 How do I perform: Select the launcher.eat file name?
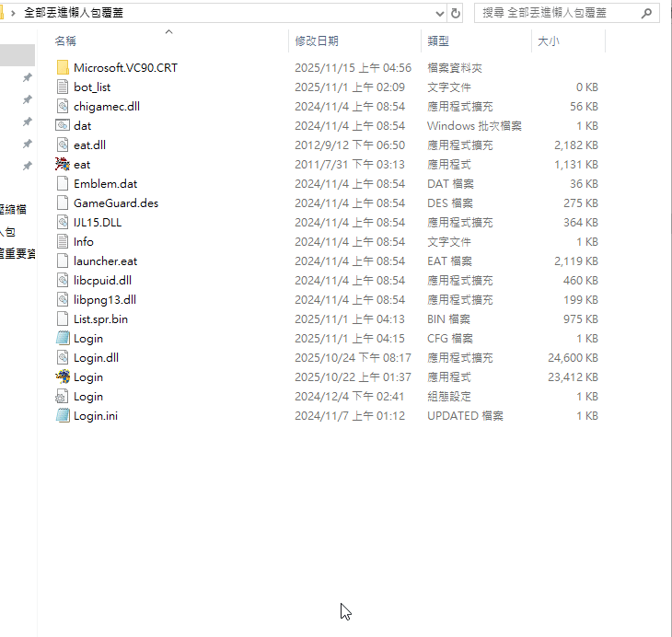(106, 261)
